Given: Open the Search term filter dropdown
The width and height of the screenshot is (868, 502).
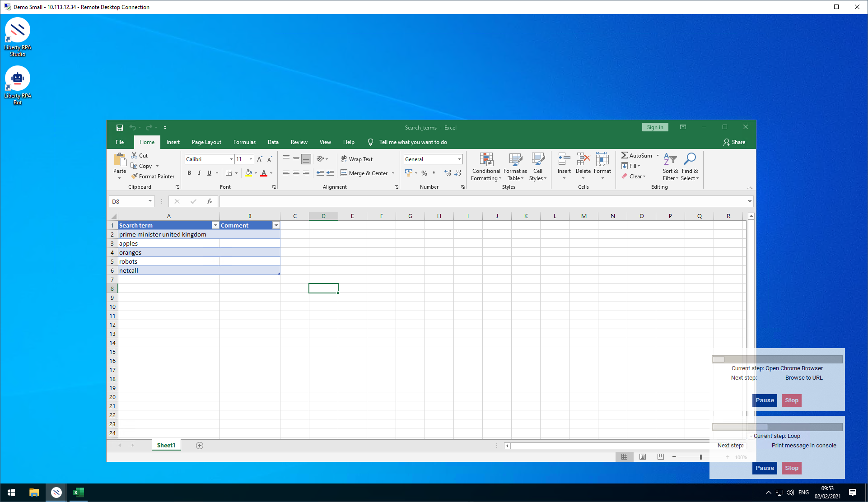Looking at the screenshot, I should click(215, 225).
